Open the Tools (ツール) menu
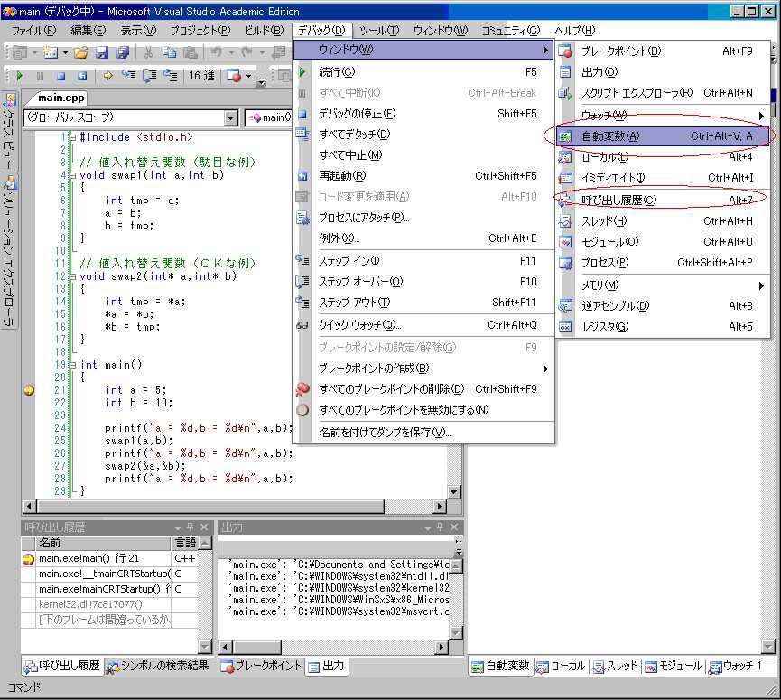 [379, 31]
